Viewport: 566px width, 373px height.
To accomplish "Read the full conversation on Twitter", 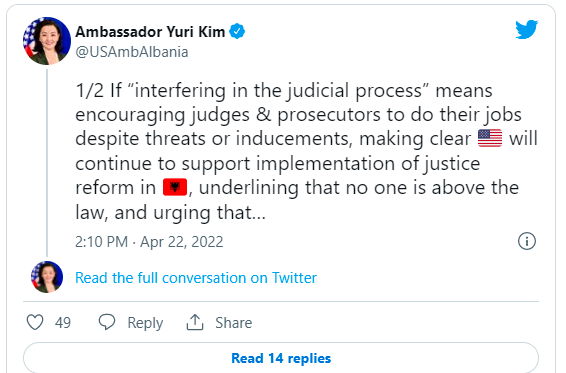I will (x=196, y=278).
